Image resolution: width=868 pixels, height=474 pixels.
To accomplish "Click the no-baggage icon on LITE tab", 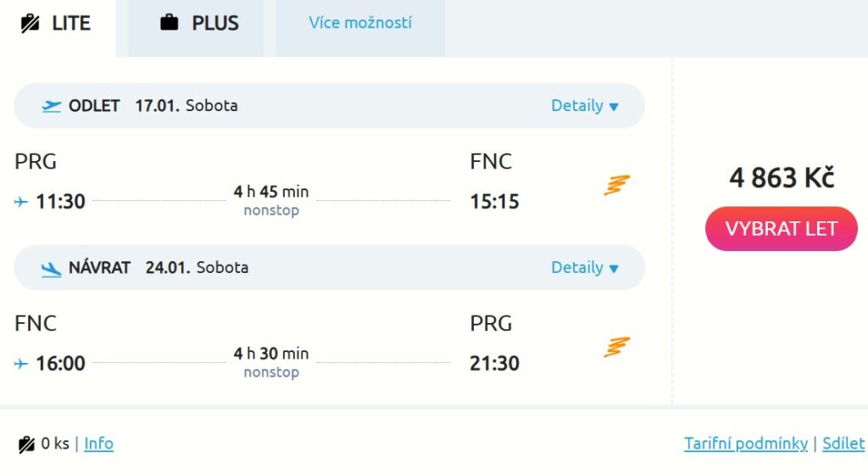I will pos(31,24).
